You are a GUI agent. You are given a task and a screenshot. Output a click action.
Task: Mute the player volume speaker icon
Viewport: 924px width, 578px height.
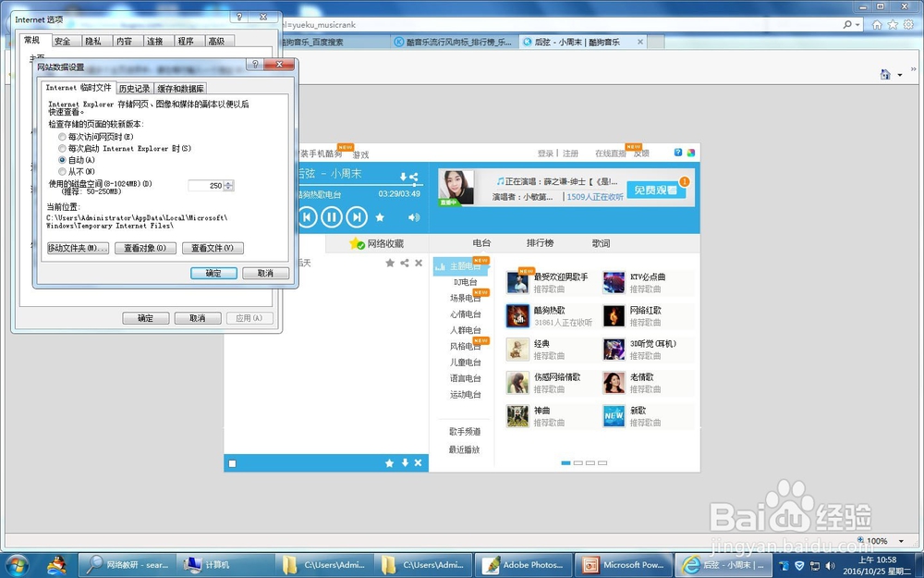pyautogui.click(x=414, y=217)
